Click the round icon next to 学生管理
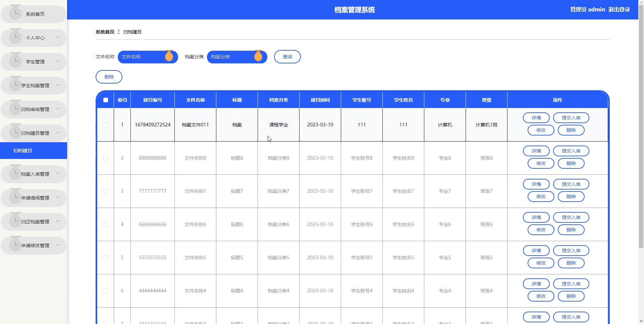 [x=15, y=61]
